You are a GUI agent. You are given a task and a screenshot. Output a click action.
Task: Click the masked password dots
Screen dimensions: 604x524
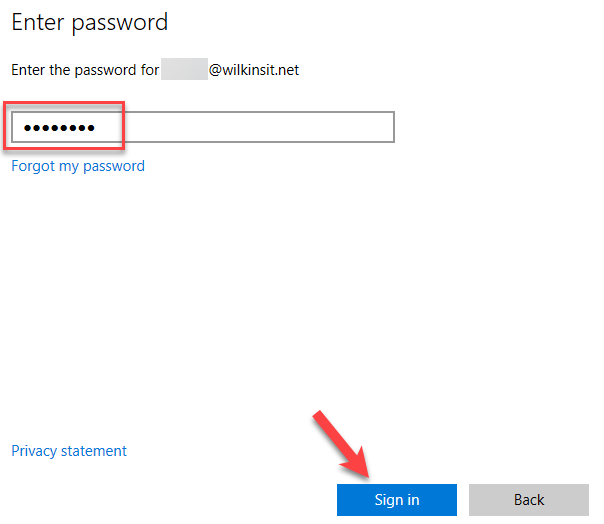tap(59, 128)
